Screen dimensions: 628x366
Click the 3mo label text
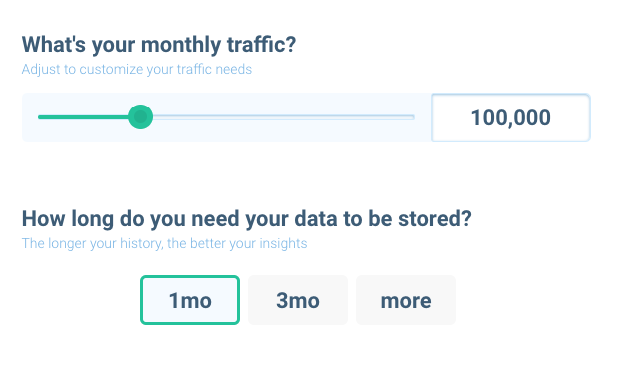(298, 300)
